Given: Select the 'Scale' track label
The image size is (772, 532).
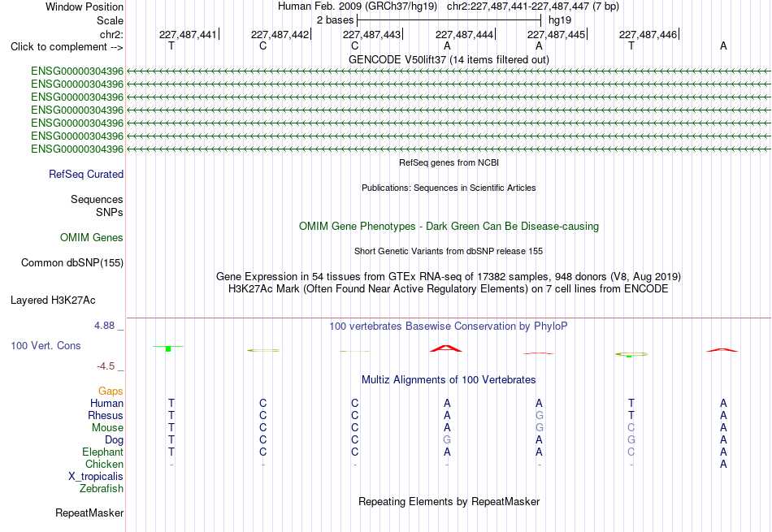Looking at the screenshot, I should point(110,20).
